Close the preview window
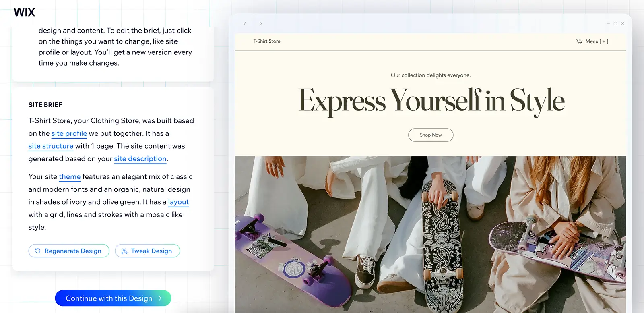644x313 pixels. 623,23
